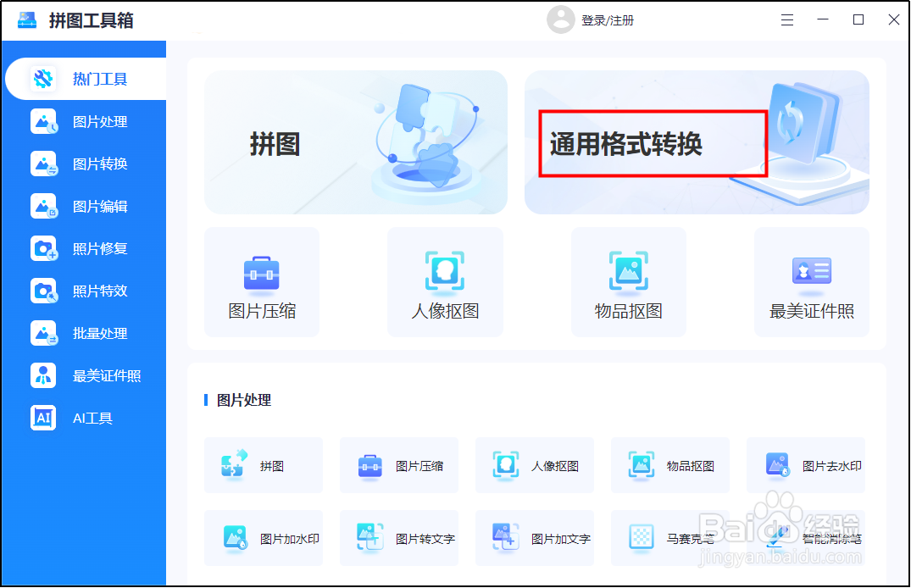Open the 通用格式转换 banner card
This screenshot has height=588, width=911.
[x=697, y=142]
